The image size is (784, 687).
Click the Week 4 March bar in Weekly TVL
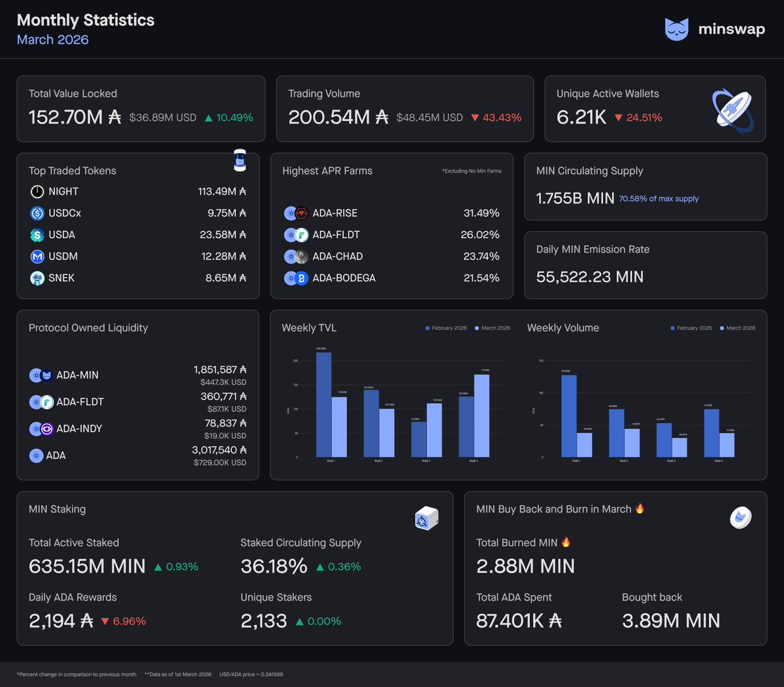482,416
